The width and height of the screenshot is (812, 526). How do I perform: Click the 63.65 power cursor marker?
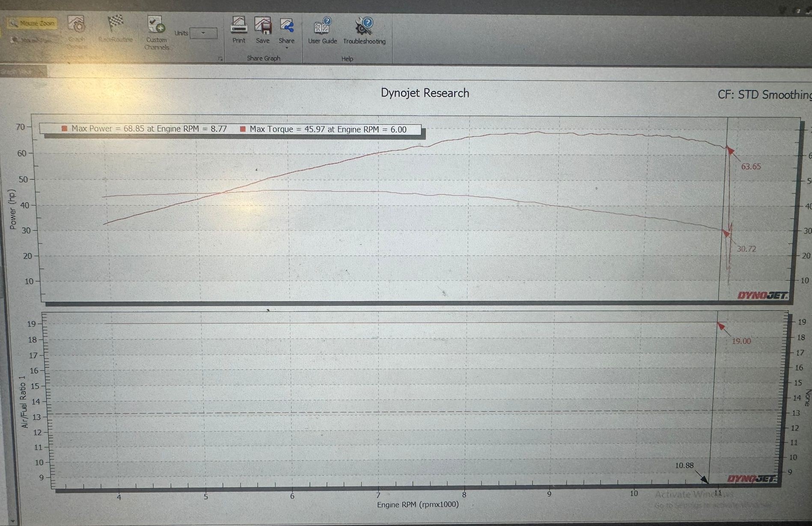click(x=751, y=166)
